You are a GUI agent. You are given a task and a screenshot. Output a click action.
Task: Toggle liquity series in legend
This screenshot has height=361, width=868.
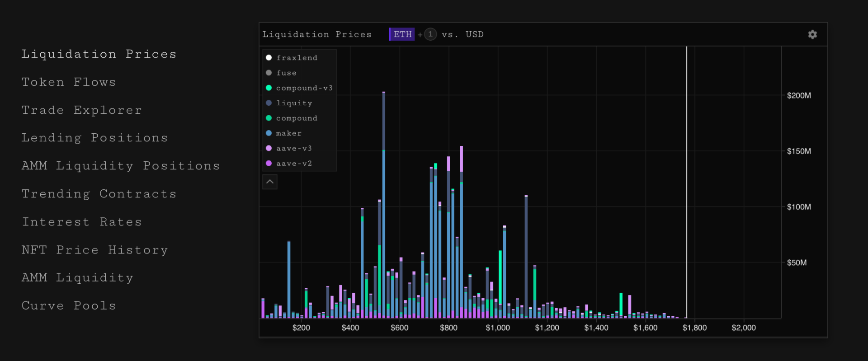[x=289, y=103]
